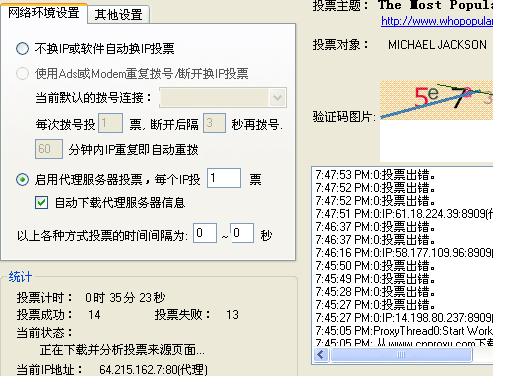The width and height of the screenshot is (512, 384).
Task: Click the 每个IP投 votes input field
Action: point(224,178)
